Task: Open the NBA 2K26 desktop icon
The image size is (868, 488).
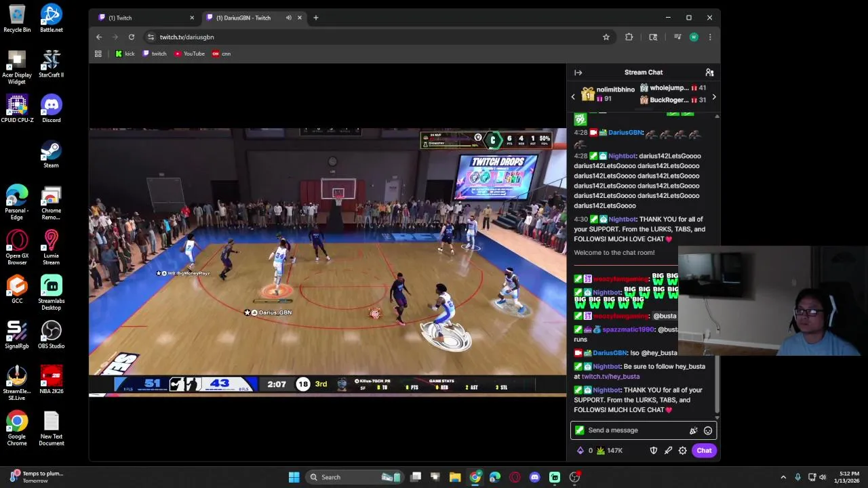Action: point(52,380)
